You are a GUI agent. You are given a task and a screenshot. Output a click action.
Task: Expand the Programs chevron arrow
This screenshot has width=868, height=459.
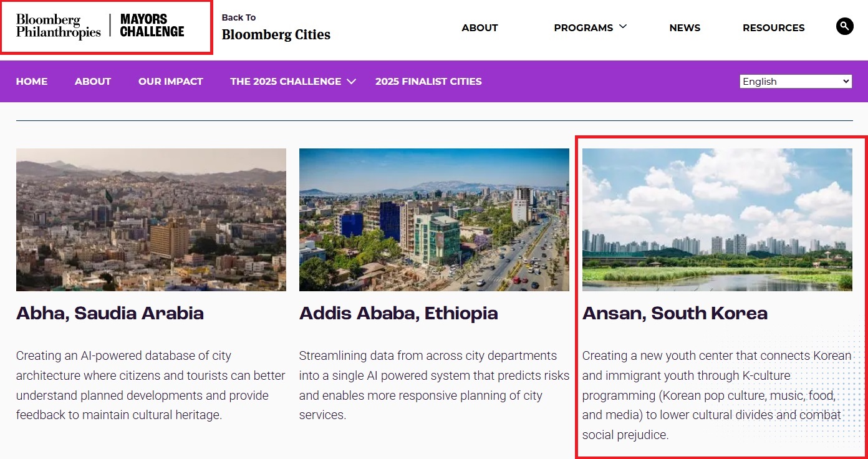[x=623, y=27]
